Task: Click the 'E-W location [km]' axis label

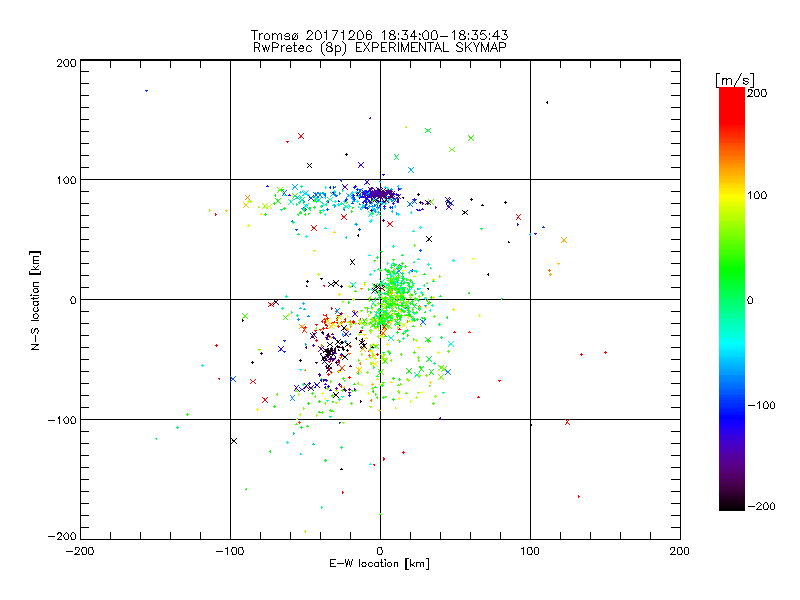Action: click(x=379, y=564)
